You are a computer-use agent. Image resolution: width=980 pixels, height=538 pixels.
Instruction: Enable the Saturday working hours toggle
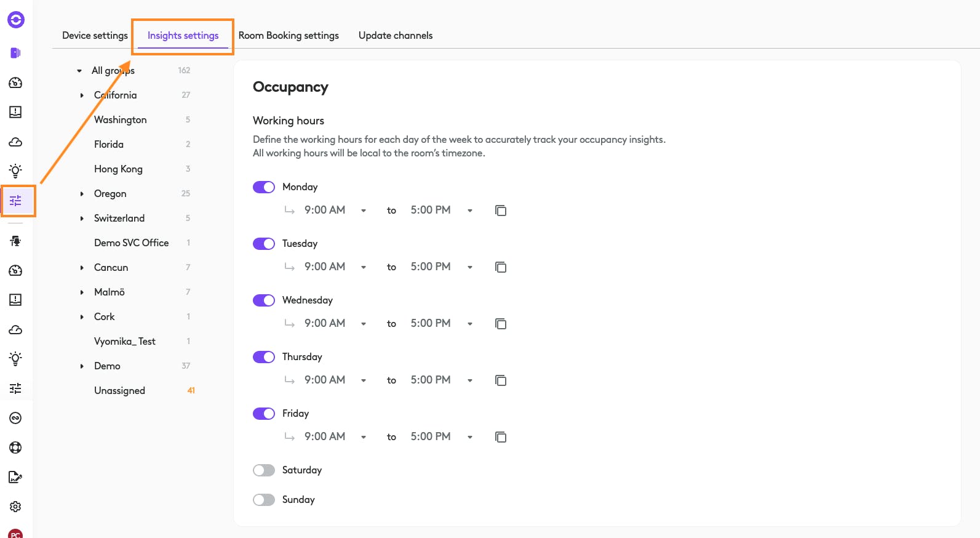(264, 470)
